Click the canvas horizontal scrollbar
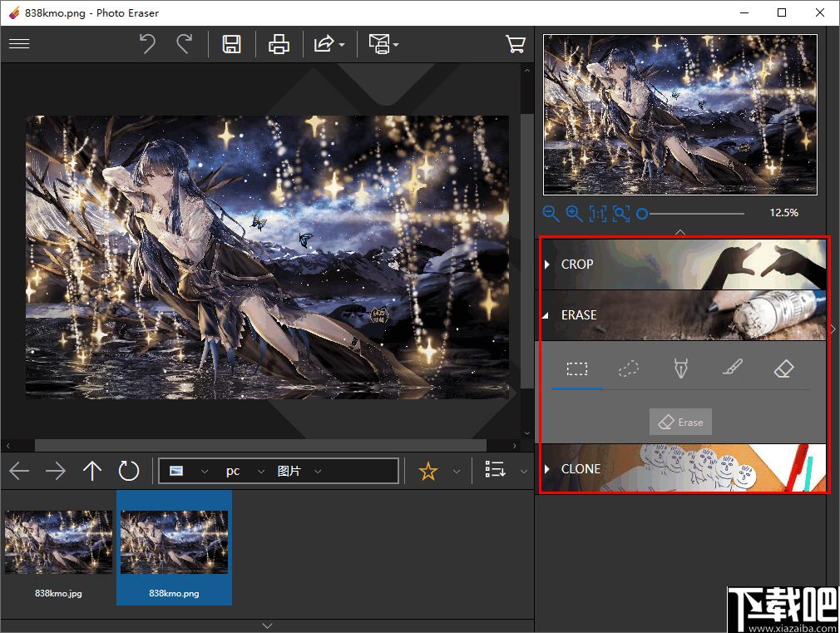840x633 pixels. tap(260, 445)
